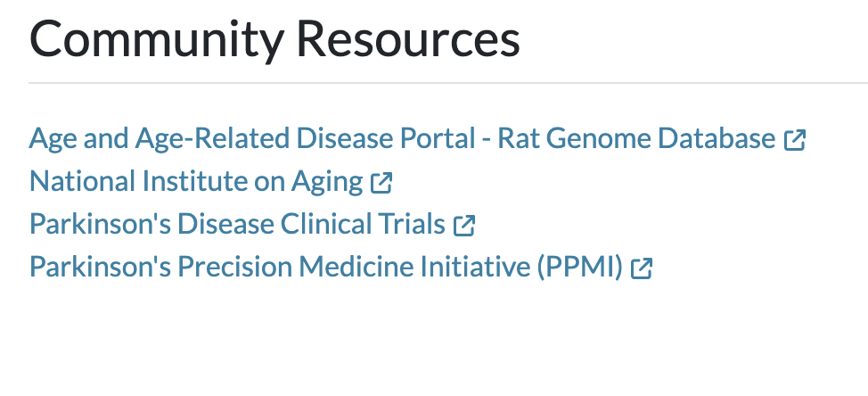Click "Clinical Trials" text in third link
Image resolution: width=868 pixels, height=396 pixels.
(x=363, y=224)
